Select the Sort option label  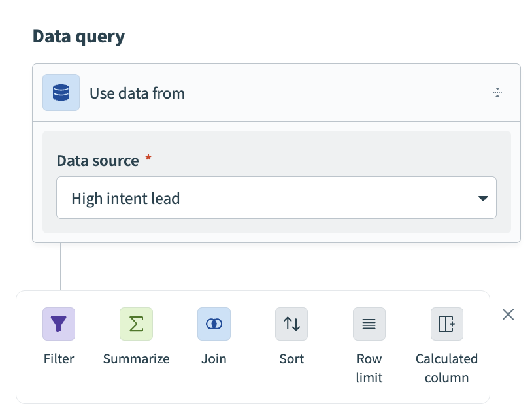pyautogui.click(x=291, y=358)
